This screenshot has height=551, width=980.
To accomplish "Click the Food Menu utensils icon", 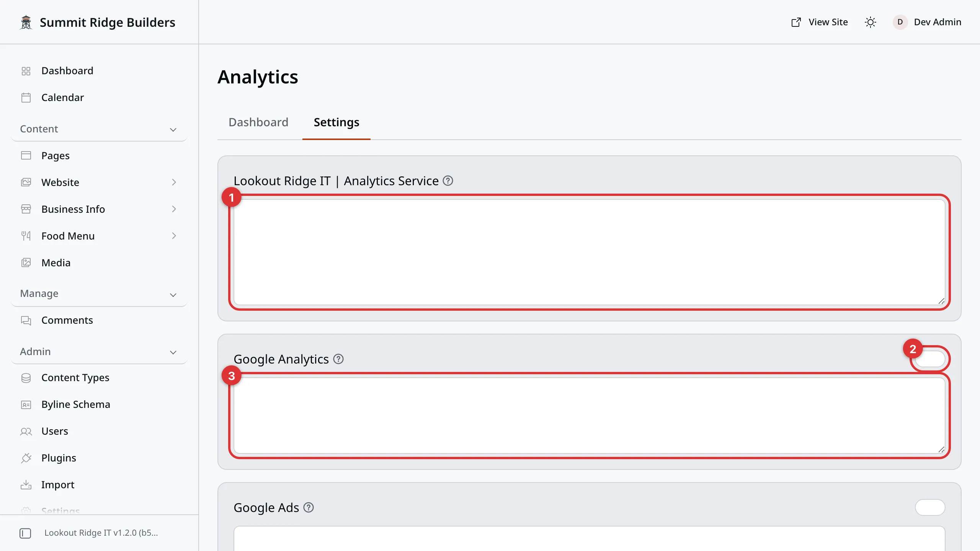I will click(x=26, y=236).
